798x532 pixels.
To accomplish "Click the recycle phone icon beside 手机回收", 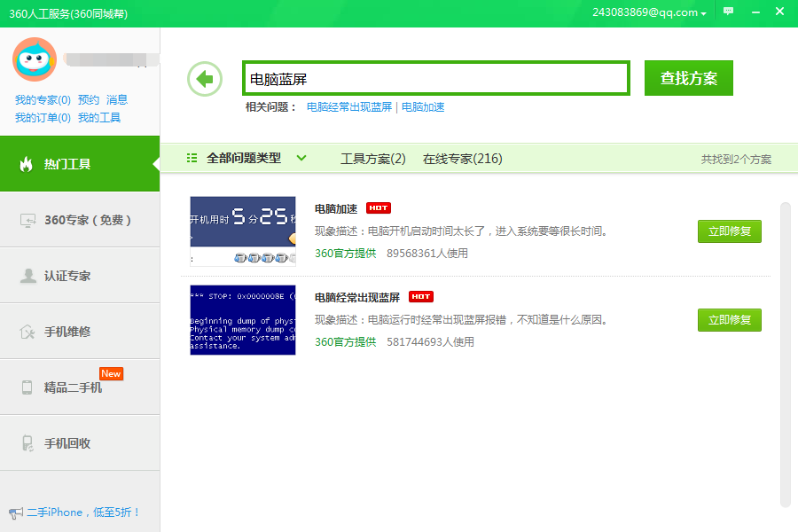I will tap(27, 443).
